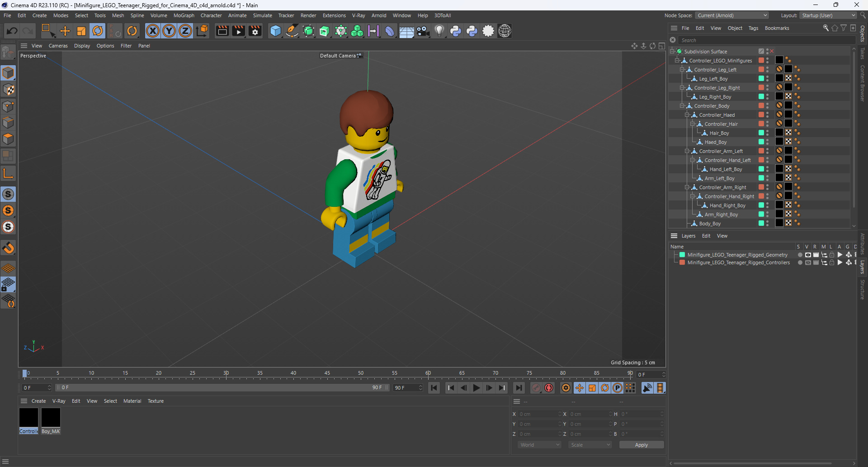The height and width of the screenshot is (467, 868).
Task: Click the Enable Axis L-shaped icon
Action: tap(8, 173)
